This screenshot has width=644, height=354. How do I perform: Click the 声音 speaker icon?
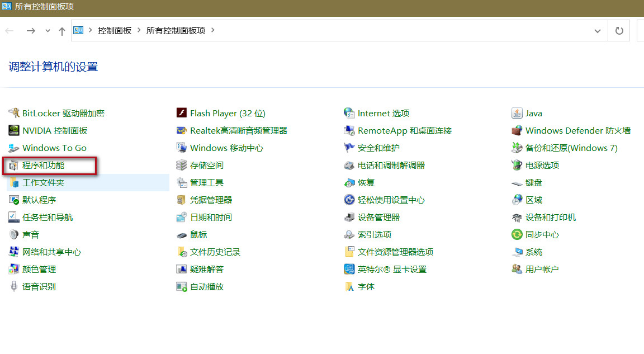tap(14, 234)
